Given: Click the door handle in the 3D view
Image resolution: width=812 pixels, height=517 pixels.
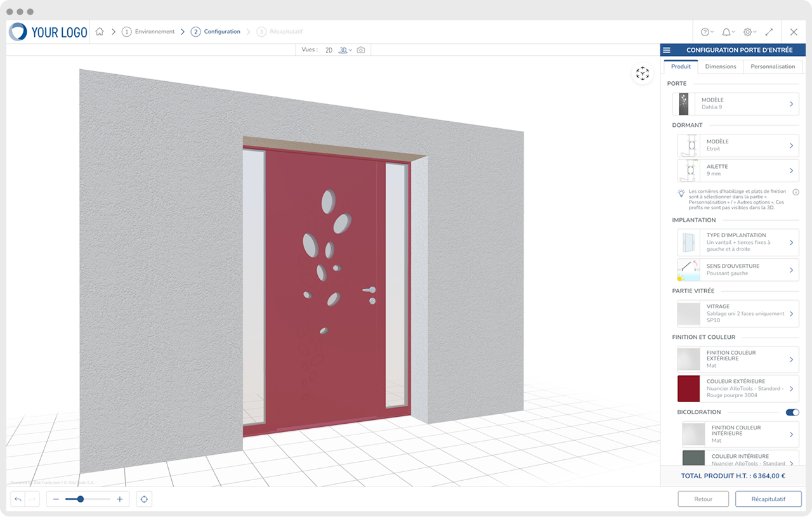Looking at the screenshot, I should (369, 289).
